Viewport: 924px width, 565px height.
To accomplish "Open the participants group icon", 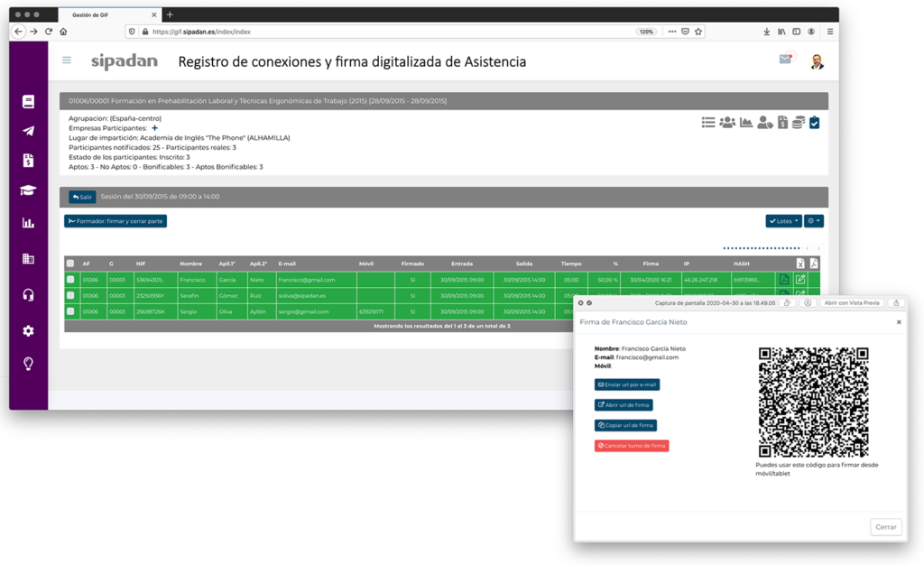I will coord(727,122).
